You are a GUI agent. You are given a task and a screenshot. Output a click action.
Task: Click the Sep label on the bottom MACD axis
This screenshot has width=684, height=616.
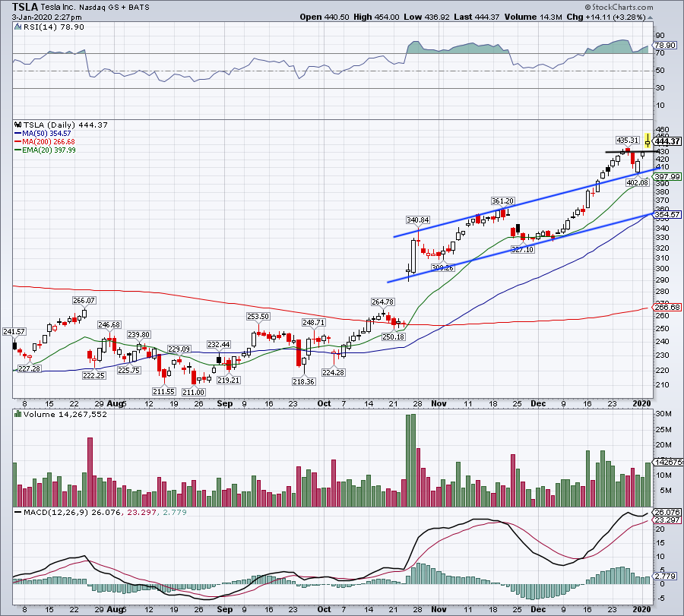coord(225,609)
